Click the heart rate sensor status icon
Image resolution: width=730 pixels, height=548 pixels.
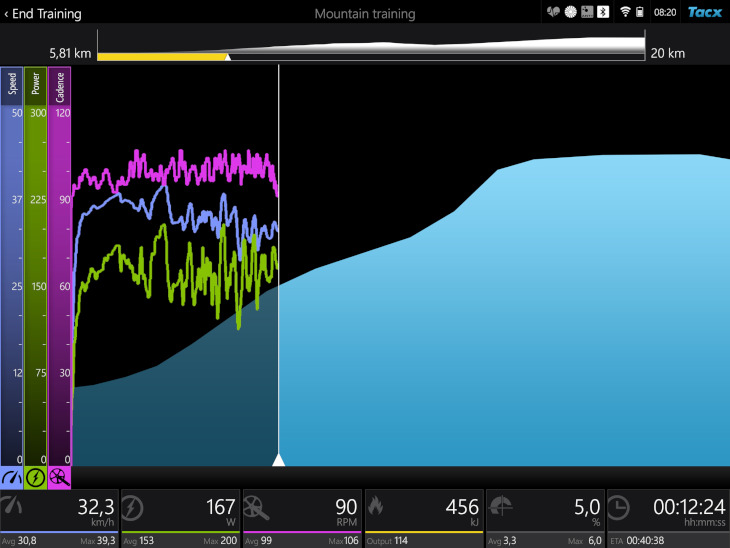tap(553, 12)
